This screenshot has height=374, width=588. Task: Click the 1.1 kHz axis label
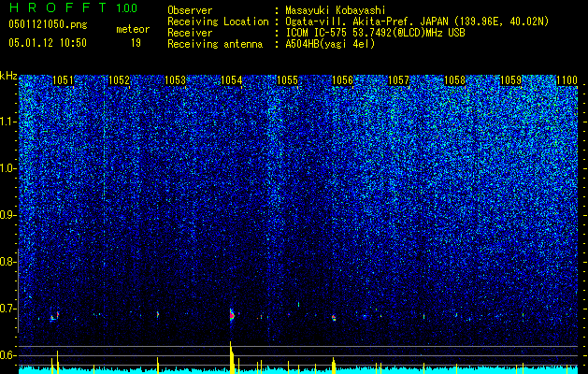(x=8, y=122)
